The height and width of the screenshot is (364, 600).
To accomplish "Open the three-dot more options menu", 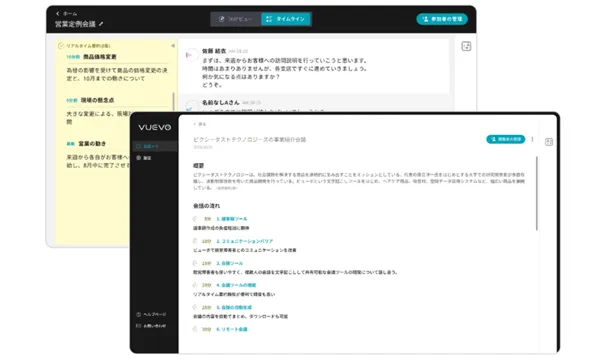I will (532, 139).
